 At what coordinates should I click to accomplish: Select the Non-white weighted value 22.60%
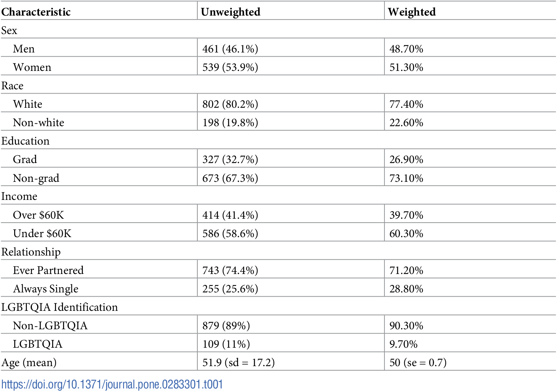(x=406, y=123)
